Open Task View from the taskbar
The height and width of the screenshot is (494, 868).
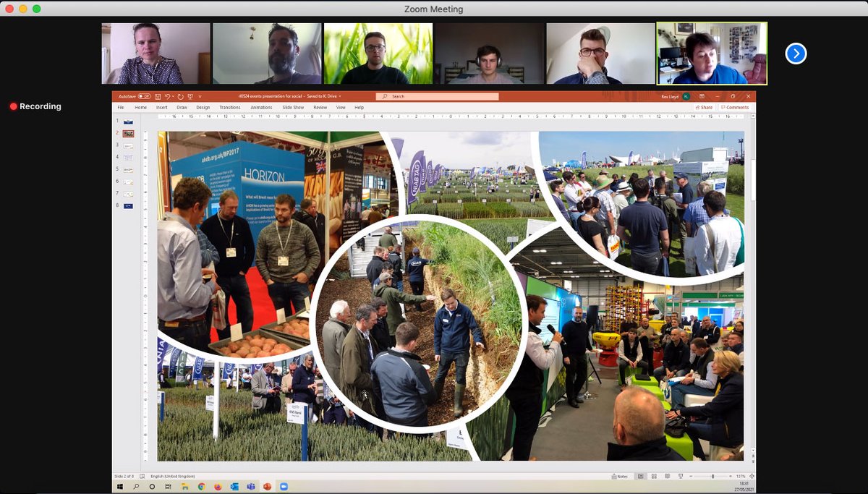(169, 487)
